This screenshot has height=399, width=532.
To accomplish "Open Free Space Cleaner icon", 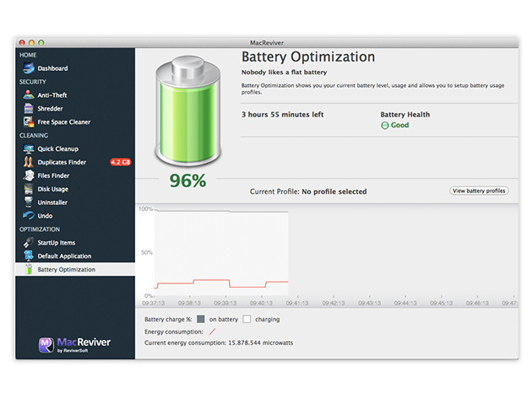I will 29,121.
